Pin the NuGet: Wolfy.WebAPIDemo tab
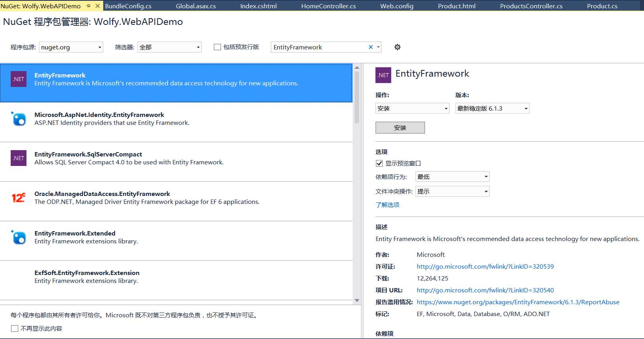 (x=88, y=6)
